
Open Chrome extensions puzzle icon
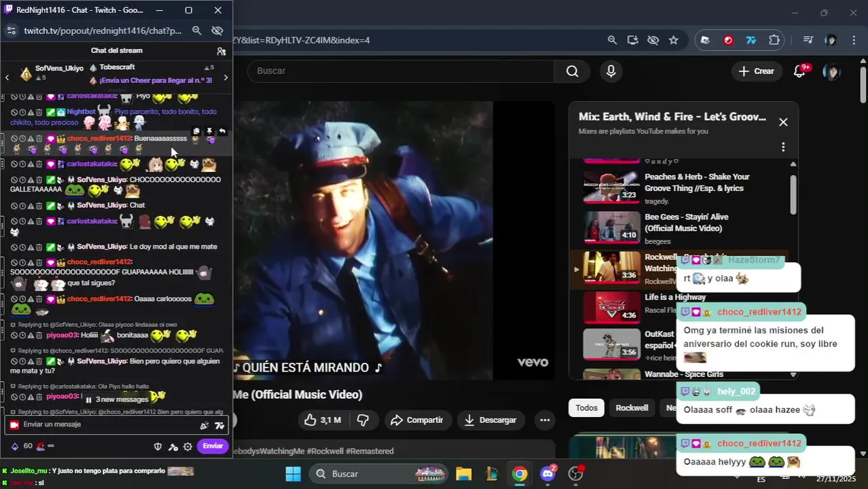tap(774, 40)
